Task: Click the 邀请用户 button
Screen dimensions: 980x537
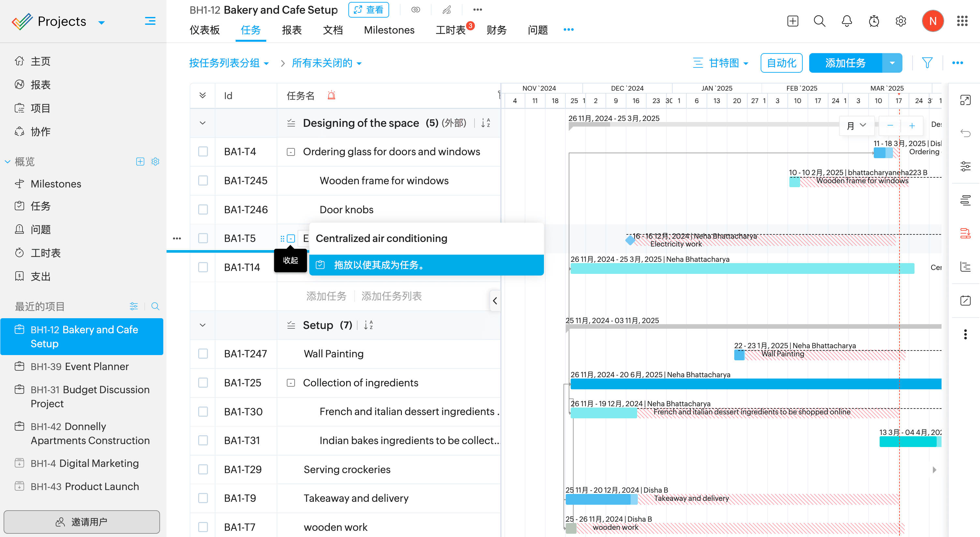Action: [81, 521]
